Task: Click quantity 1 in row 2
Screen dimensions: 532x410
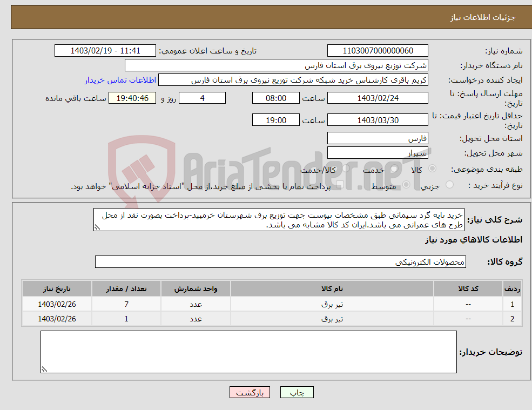Action: click(126, 319)
